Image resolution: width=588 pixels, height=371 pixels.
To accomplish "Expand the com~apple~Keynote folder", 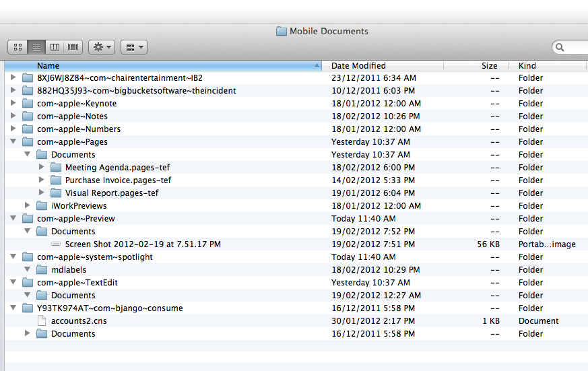I will [x=13, y=103].
